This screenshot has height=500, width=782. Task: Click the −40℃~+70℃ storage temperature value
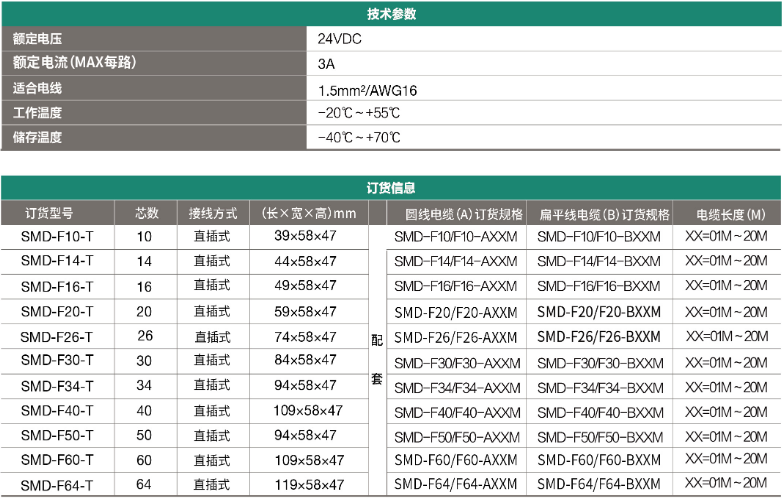click(x=358, y=137)
